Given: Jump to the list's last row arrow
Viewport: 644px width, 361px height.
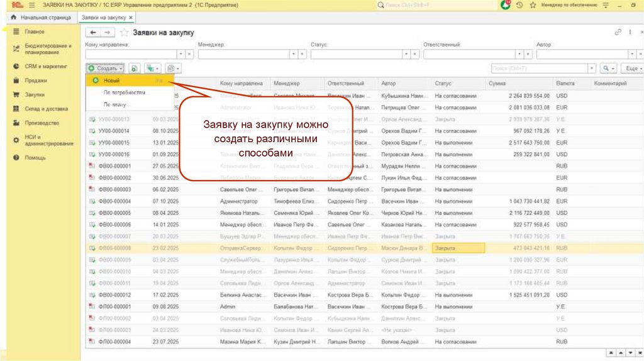Looking at the screenshot, I should tap(640, 353).
